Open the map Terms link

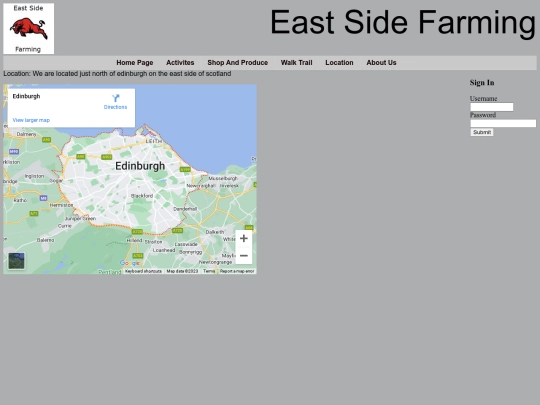pos(209,271)
